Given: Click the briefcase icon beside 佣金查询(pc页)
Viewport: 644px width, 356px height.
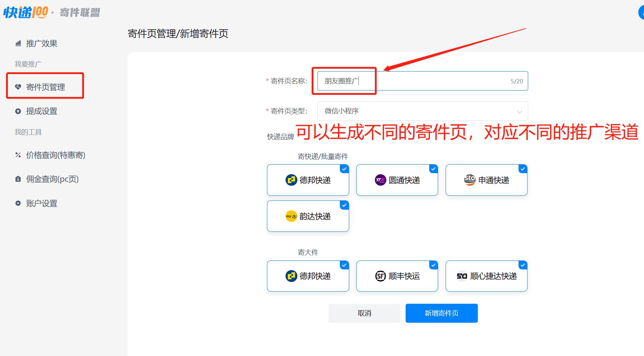Looking at the screenshot, I should click(x=18, y=179).
